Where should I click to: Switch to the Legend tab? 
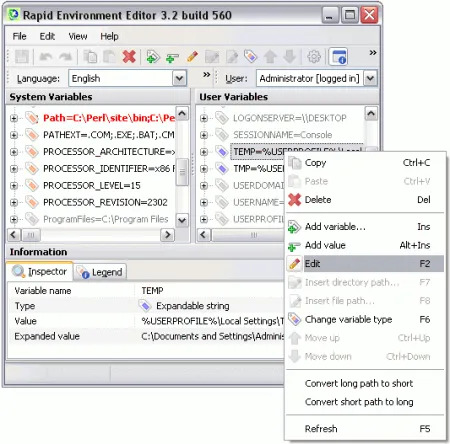click(100, 272)
